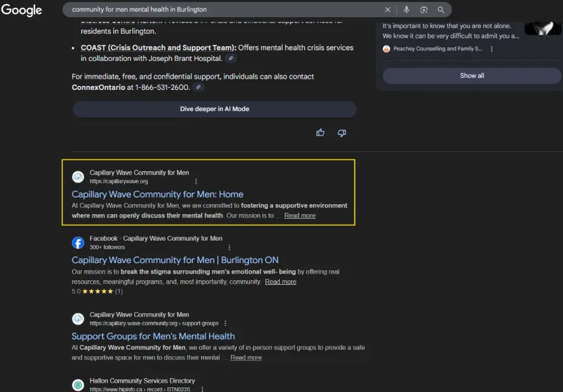Click Read more on Capillary Wave Home snippet
This screenshot has height=392, width=563.
(x=300, y=216)
